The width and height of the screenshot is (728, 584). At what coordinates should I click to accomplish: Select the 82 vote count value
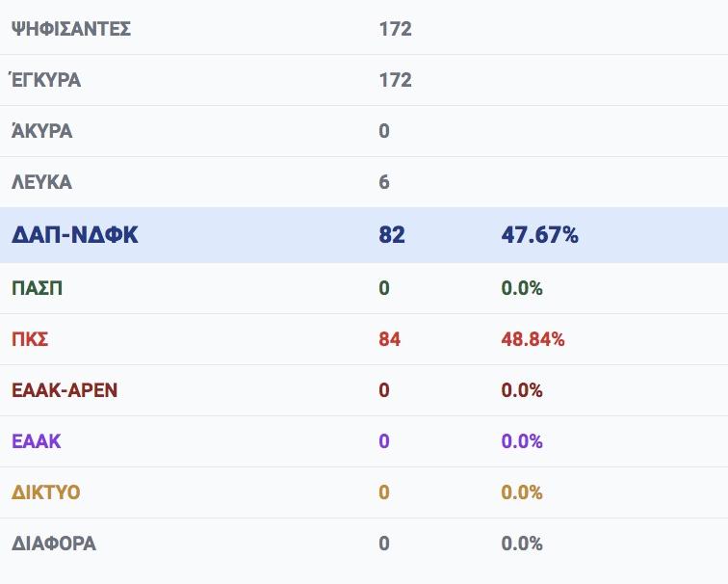[x=392, y=234]
